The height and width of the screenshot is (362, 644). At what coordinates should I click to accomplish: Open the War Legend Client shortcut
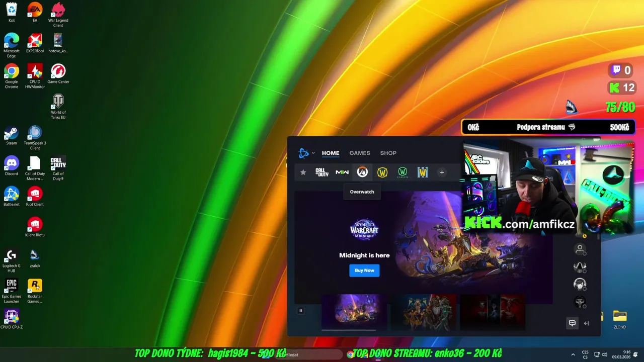coord(58,15)
